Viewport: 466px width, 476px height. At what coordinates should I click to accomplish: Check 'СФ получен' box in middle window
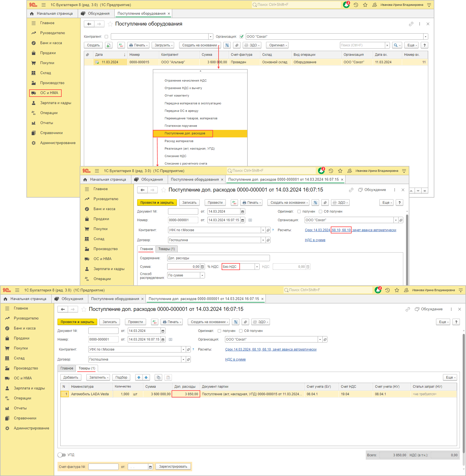point(320,211)
